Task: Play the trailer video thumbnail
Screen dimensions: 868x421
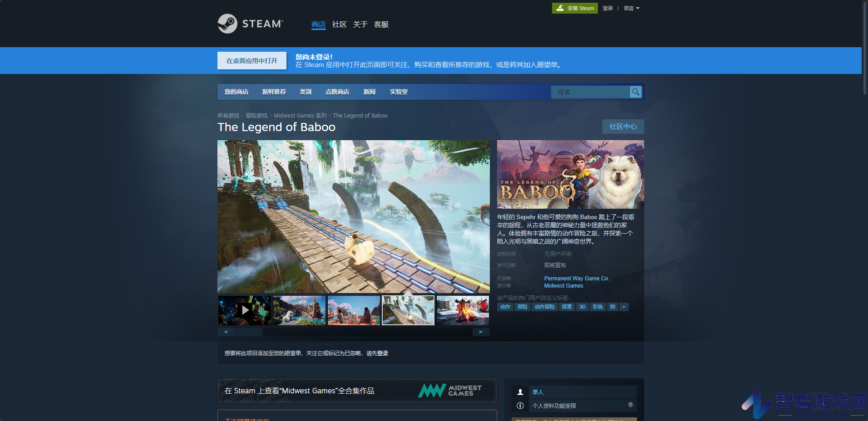Action: click(x=245, y=310)
